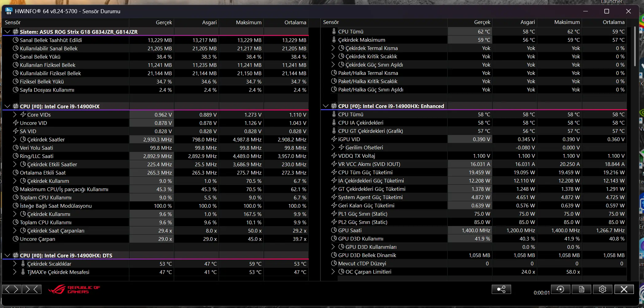
Task: Click the clock icon beside Sanal Bellek Taahhüt Edildi
Action: pos(16,40)
